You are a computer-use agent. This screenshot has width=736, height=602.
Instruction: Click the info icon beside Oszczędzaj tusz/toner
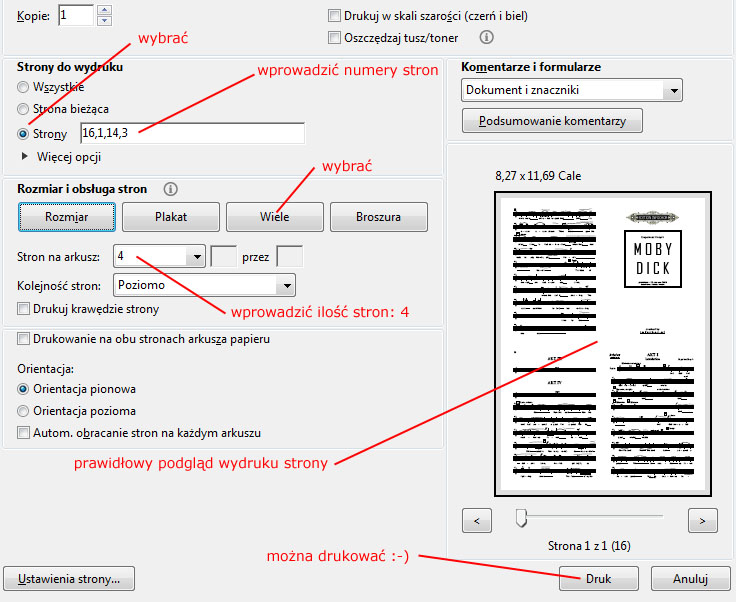click(x=486, y=37)
